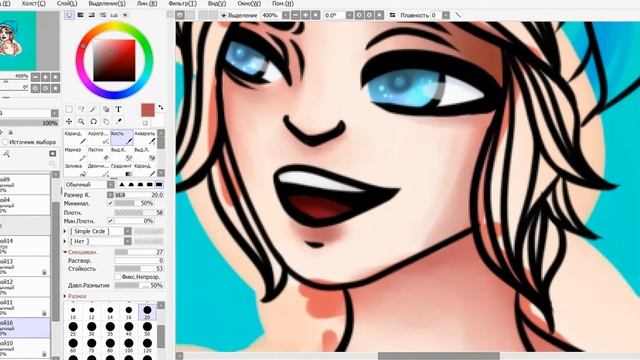Select the Маркер tool

76,154
